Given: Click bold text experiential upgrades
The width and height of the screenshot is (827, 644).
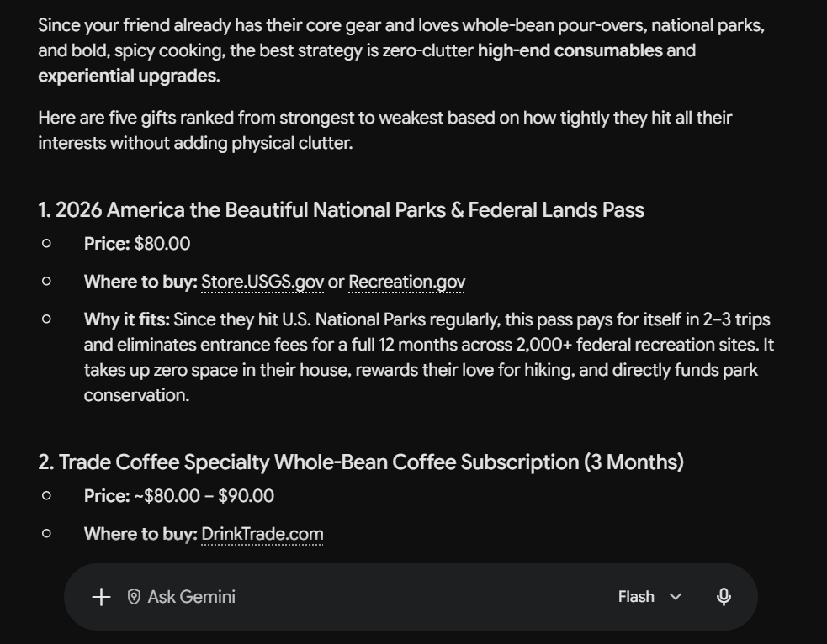Looking at the screenshot, I should 127,76.
